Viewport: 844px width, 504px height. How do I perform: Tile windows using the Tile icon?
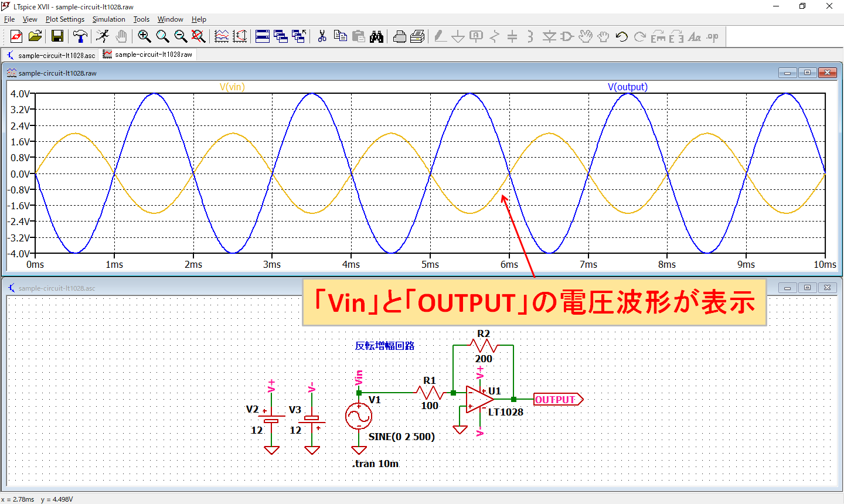pos(263,36)
